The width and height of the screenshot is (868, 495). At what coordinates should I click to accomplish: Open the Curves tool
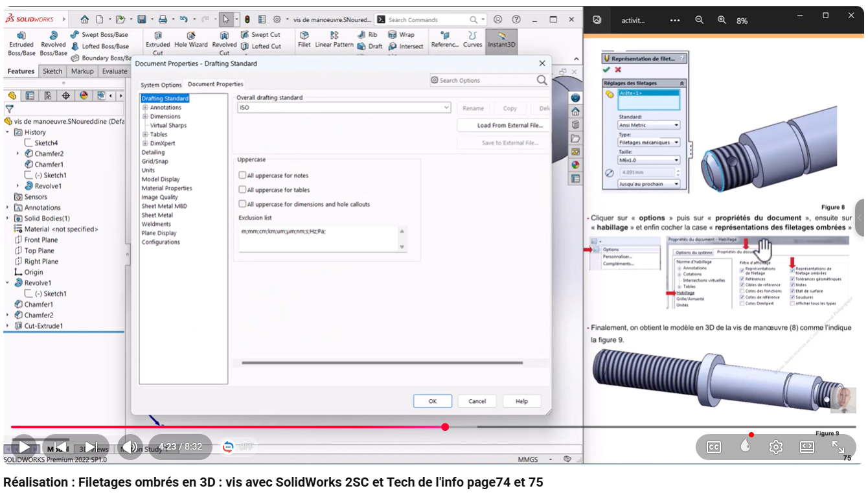pos(472,40)
